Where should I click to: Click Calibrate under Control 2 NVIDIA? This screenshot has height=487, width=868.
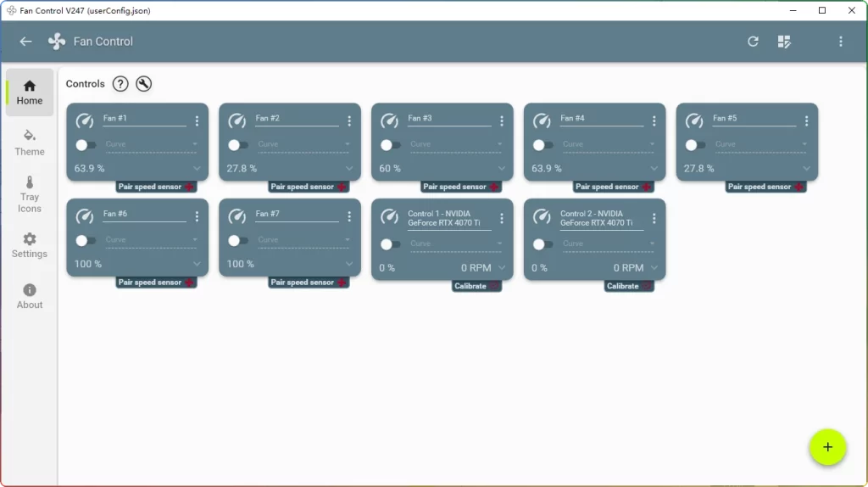(x=628, y=286)
